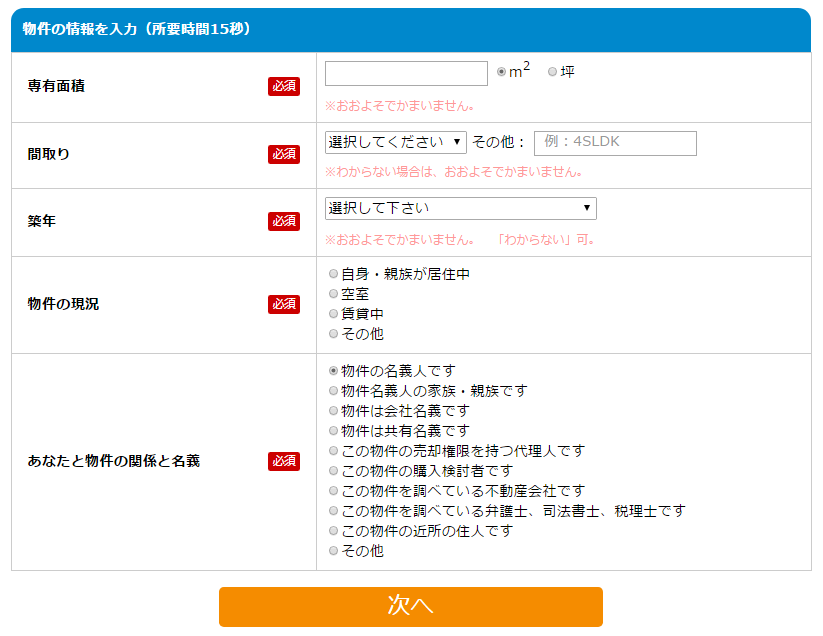The width and height of the screenshot is (823, 636).
Task: Open the 間取り layout dropdown
Action: point(396,143)
